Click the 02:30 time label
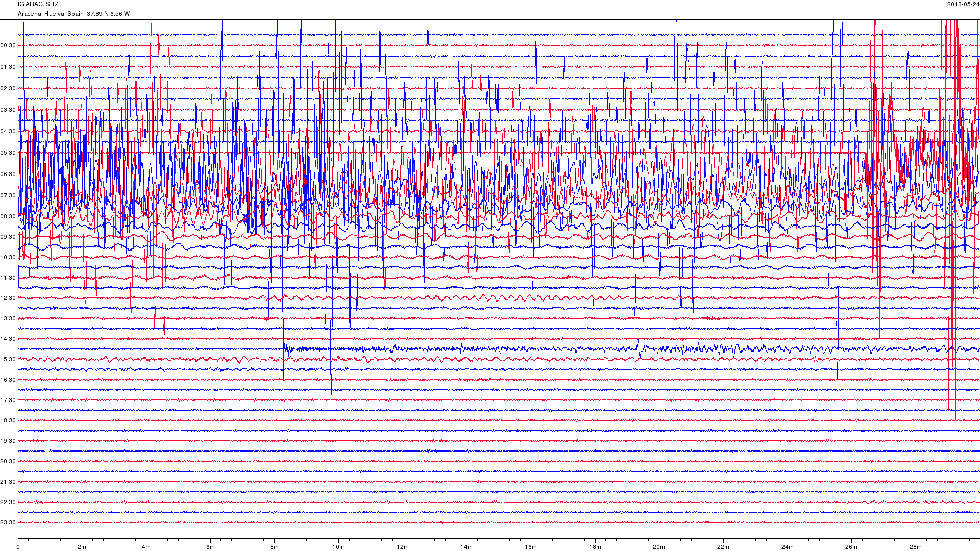980x551 pixels. [8, 88]
